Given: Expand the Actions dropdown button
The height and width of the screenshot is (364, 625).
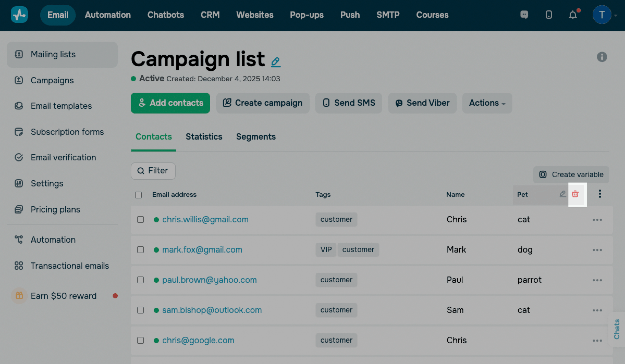Looking at the screenshot, I should pos(487,103).
